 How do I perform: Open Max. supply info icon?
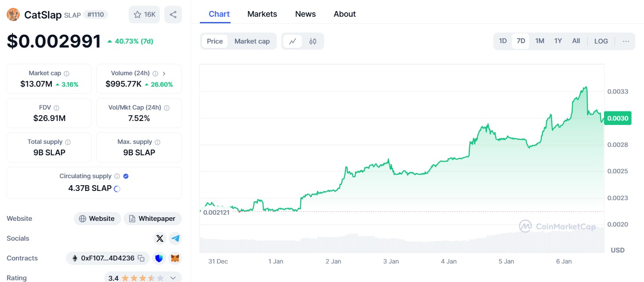[x=157, y=142]
